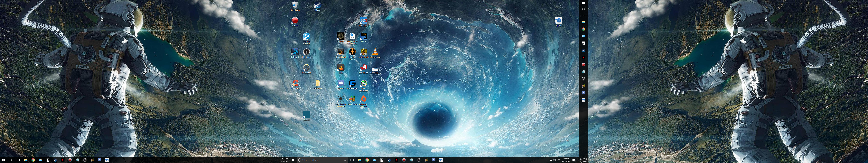Launch The Forest desktop shortcut
This screenshot has height=163, width=868.
coord(341,37)
